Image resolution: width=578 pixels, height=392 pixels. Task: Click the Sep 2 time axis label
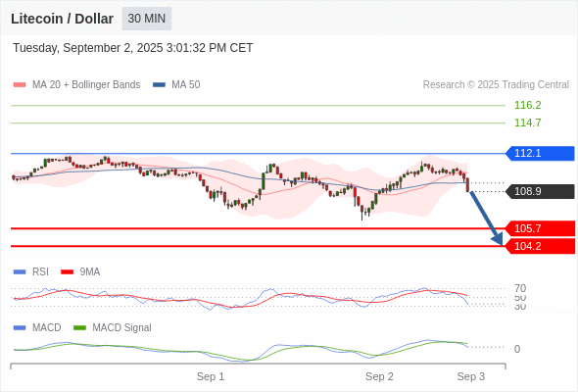pyautogui.click(x=379, y=376)
